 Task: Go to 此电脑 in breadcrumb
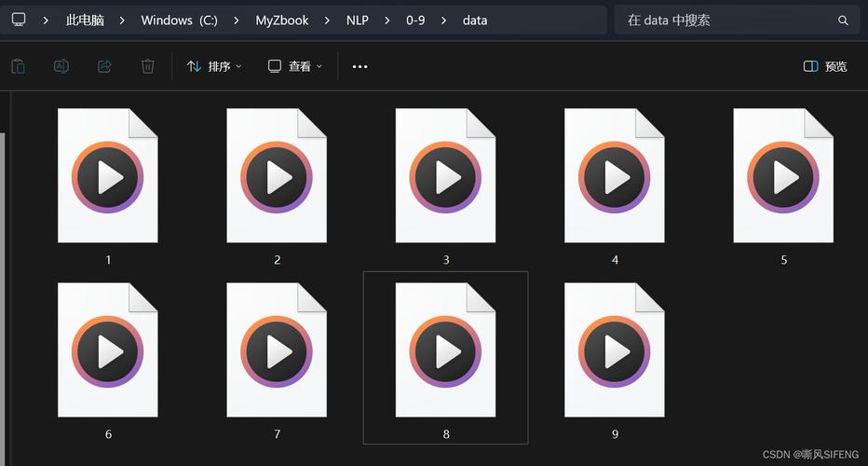tap(85, 21)
